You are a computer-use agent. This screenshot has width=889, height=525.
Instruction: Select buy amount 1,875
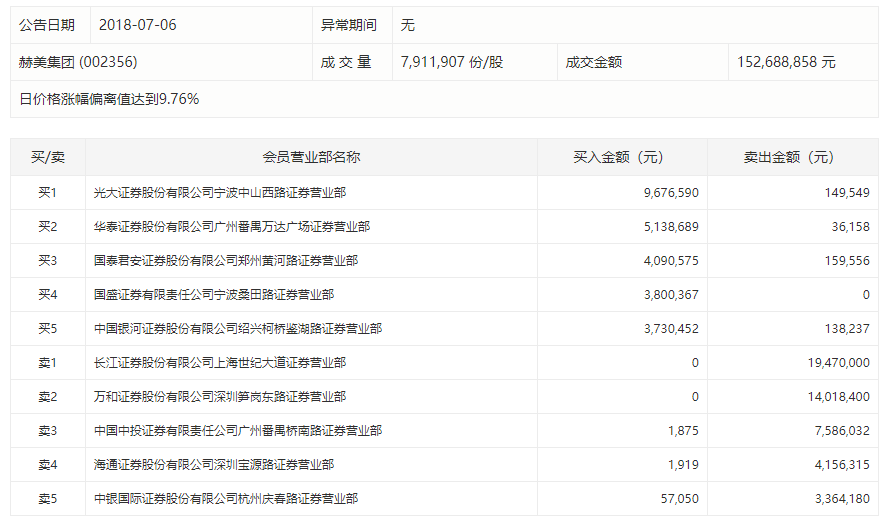[683, 431]
